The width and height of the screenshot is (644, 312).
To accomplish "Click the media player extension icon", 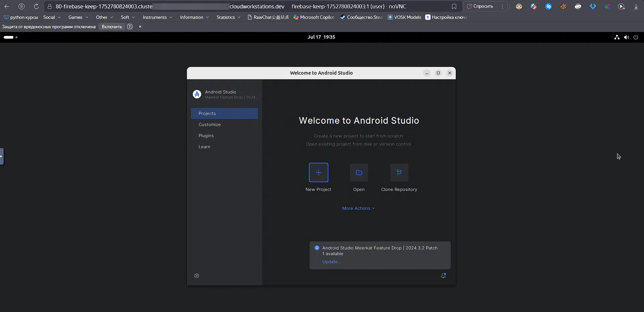I will (x=621, y=6).
